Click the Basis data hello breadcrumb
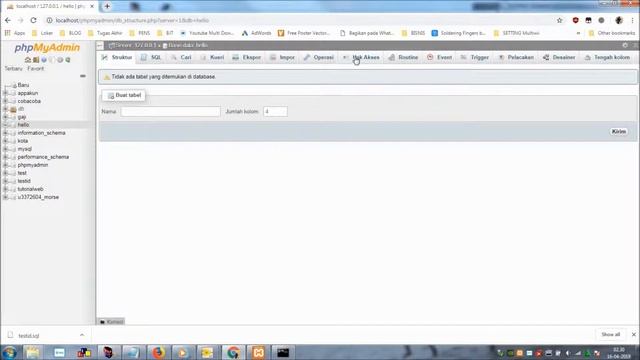 pyautogui.click(x=185, y=45)
